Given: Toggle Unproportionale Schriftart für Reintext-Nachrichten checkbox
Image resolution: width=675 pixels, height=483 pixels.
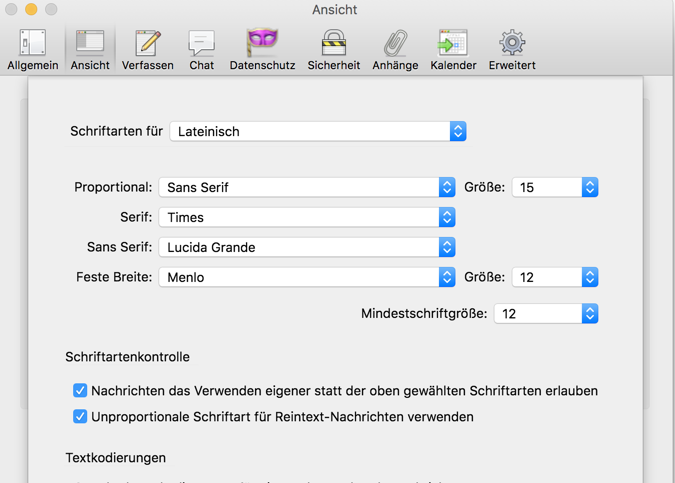Looking at the screenshot, I should (80, 417).
